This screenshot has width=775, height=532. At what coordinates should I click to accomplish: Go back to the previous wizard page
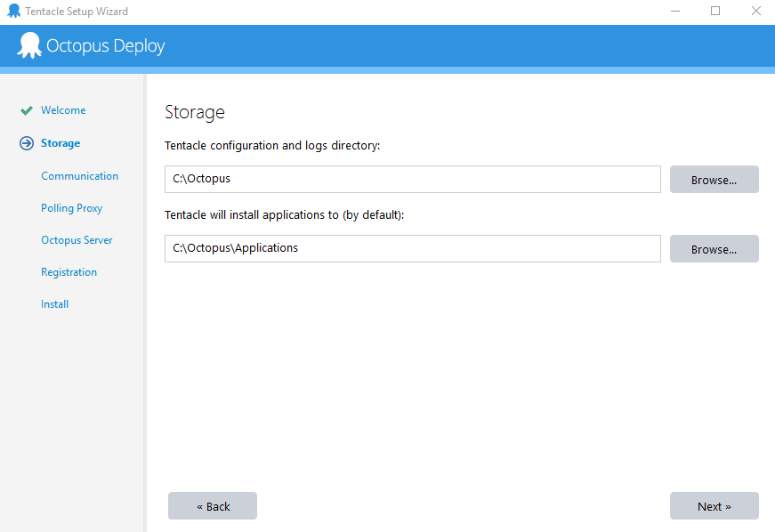(x=213, y=506)
